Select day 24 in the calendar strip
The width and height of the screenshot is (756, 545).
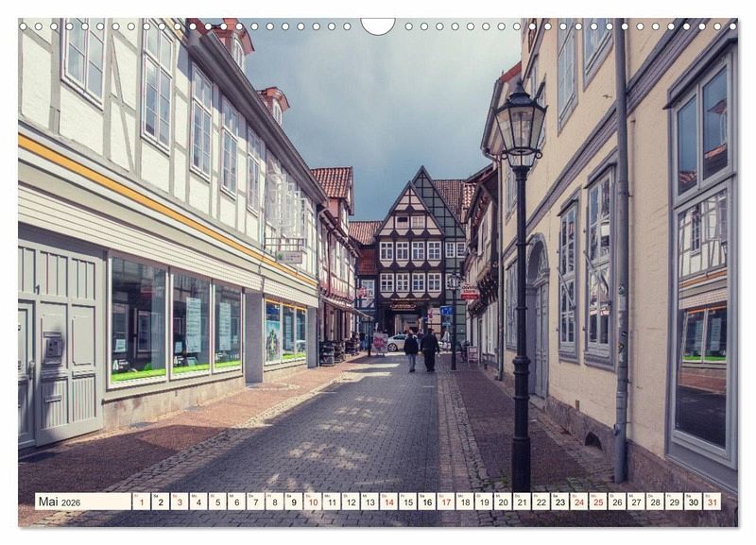click(x=578, y=502)
